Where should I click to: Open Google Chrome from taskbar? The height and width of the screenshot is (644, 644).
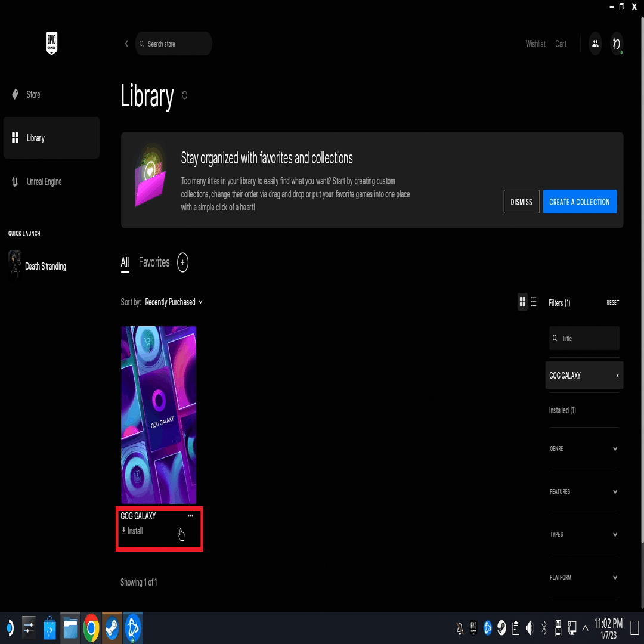click(91, 628)
